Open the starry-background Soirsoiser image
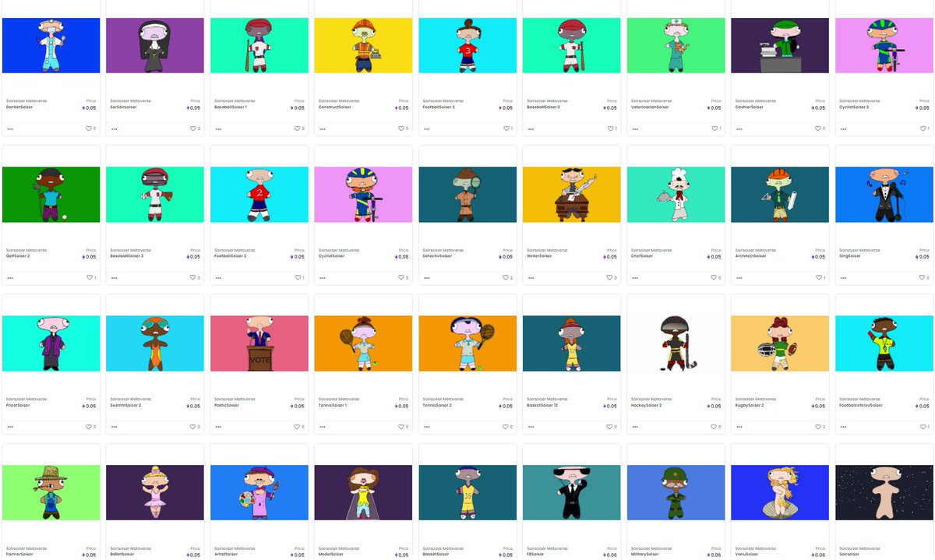The height and width of the screenshot is (560, 935). (x=884, y=493)
